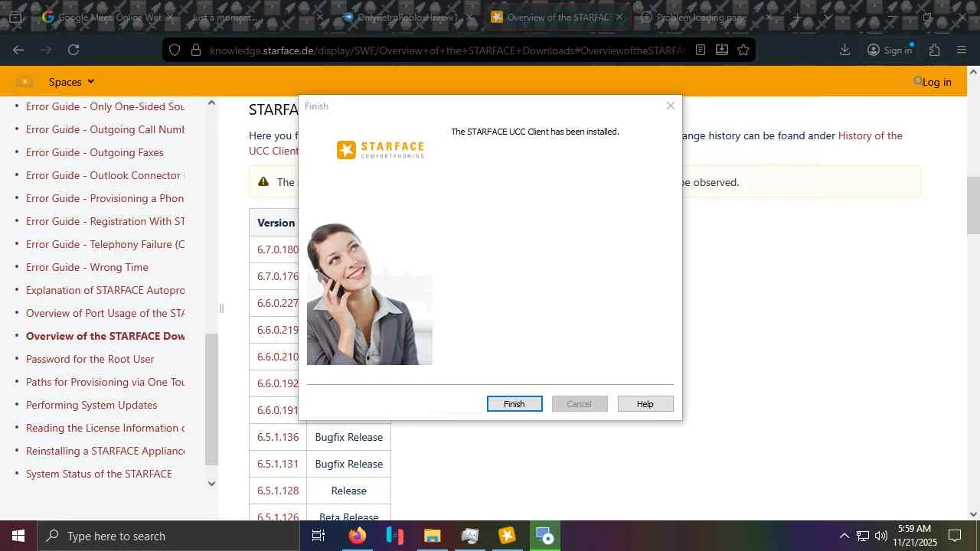Click the sidebar scroll-down arrow
980x551 pixels.
pyautogui.click(x=211, y=484)
